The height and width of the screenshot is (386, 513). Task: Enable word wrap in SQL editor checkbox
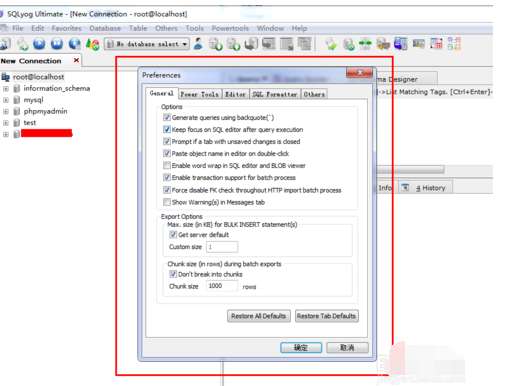[x=167, y=165]
